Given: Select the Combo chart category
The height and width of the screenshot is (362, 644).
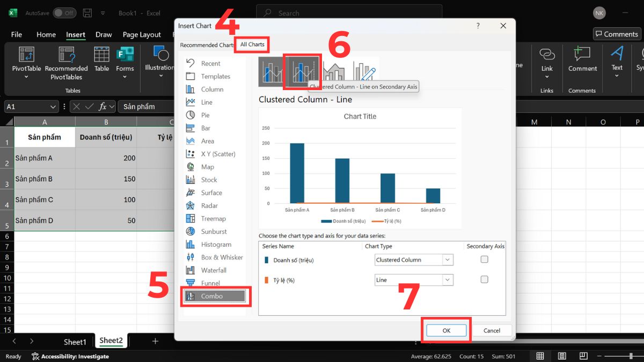Looking at the screenshot, I should tap(215, 296).
